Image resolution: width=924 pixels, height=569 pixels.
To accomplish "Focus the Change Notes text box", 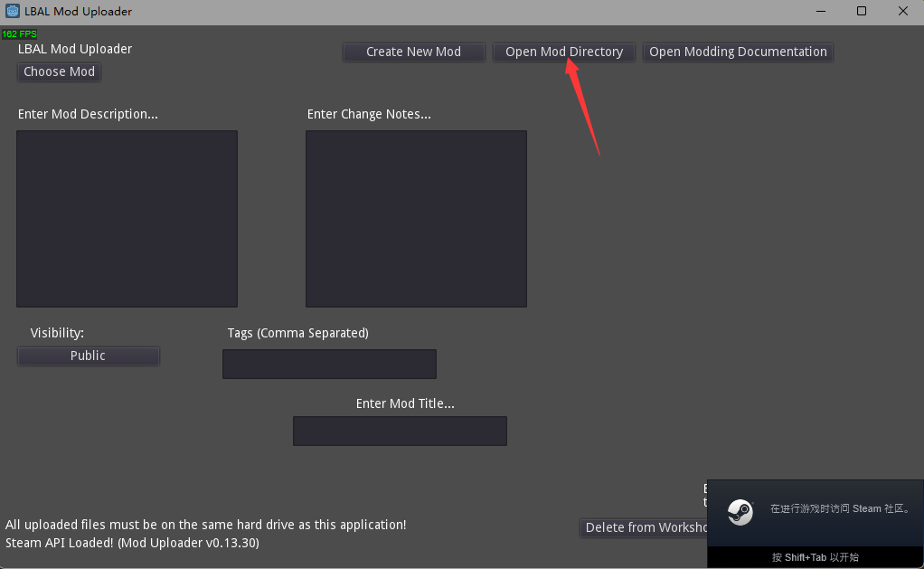I will tap(416, 219).
